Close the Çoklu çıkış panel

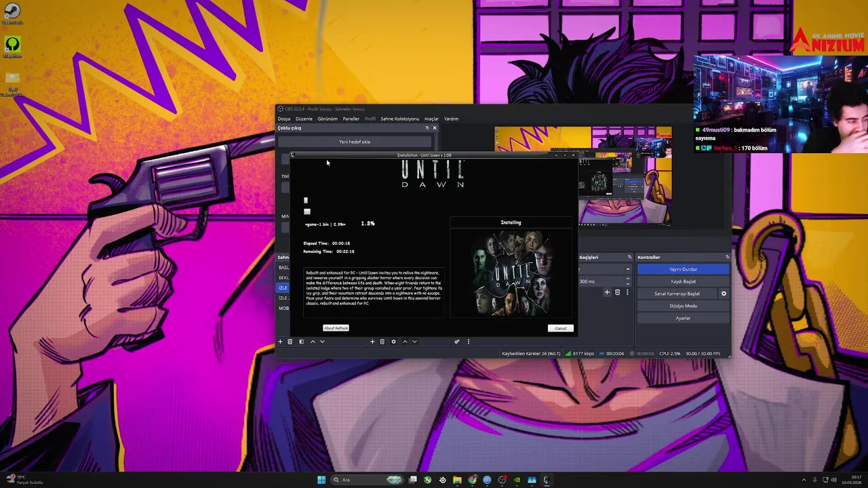(x=435, y=127)
